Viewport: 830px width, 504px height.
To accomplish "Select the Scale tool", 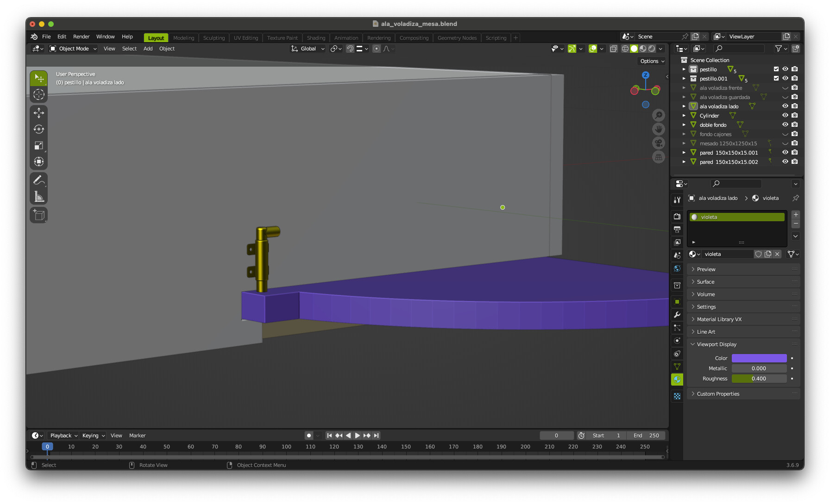I will coord(39,146).
